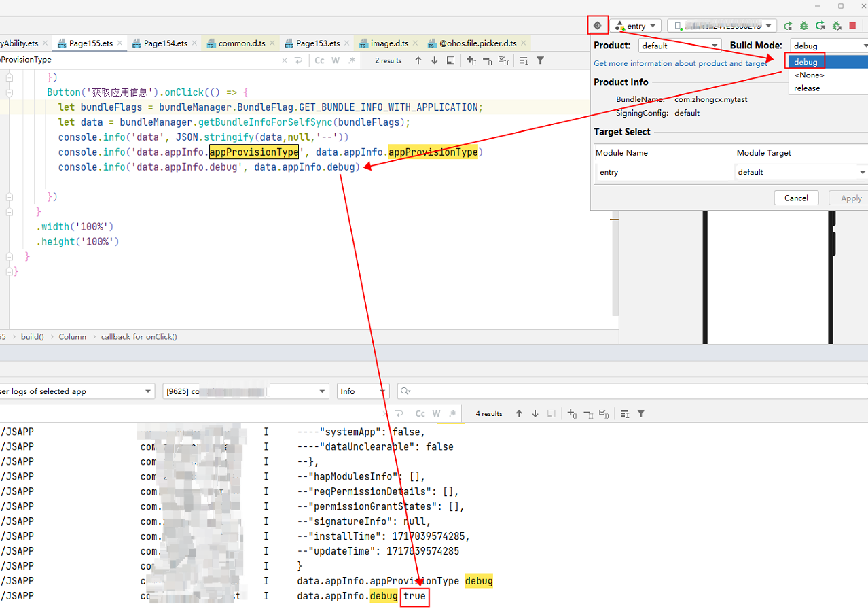Jump to next search result arrow
Viewport: 868px width, 613px height.
[x=434, y=60]
